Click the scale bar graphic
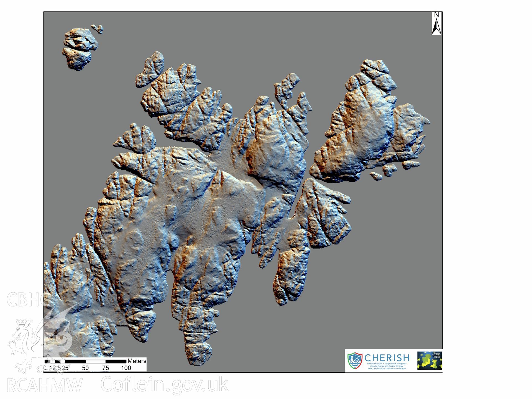 85,361
